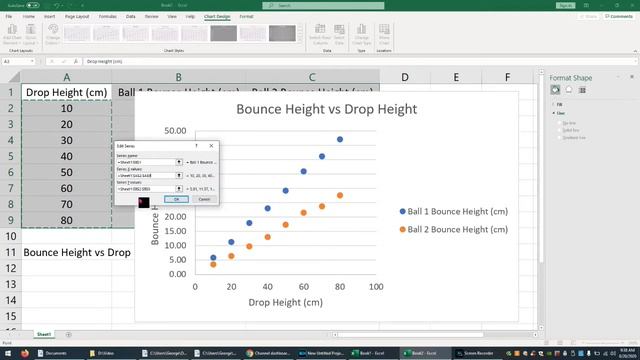Screen dimensions: 640x360
Task: Open Format Shape pane options dropdown
Action: [x=618, y=77]
